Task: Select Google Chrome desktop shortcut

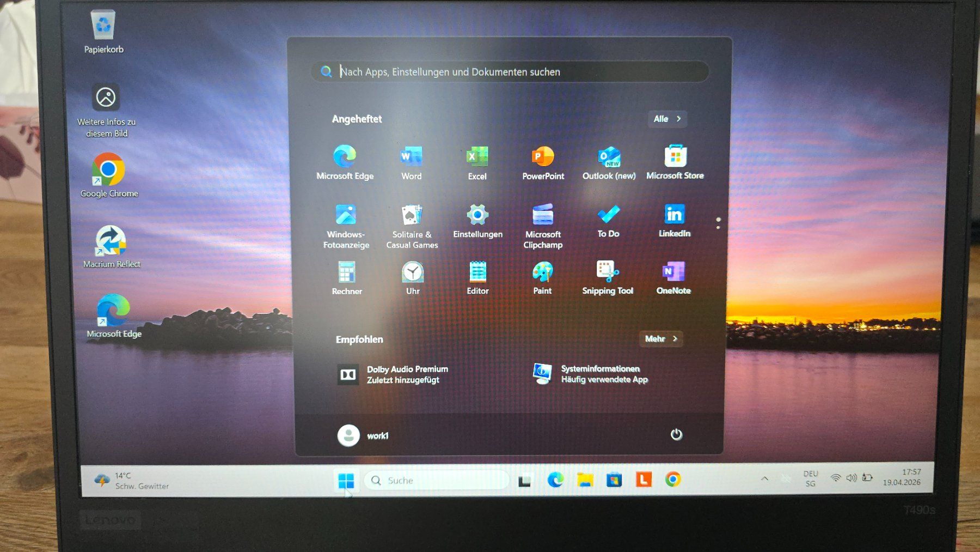Action: click(x=109, y=175)
